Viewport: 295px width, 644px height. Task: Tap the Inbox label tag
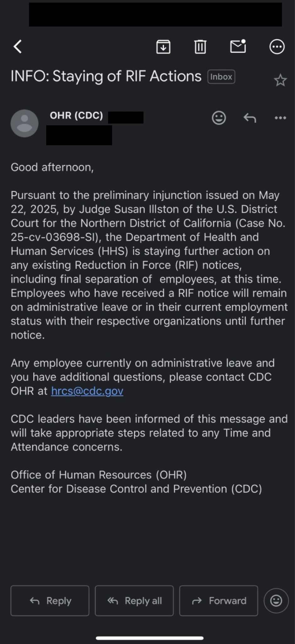click(x=221, y=77)
